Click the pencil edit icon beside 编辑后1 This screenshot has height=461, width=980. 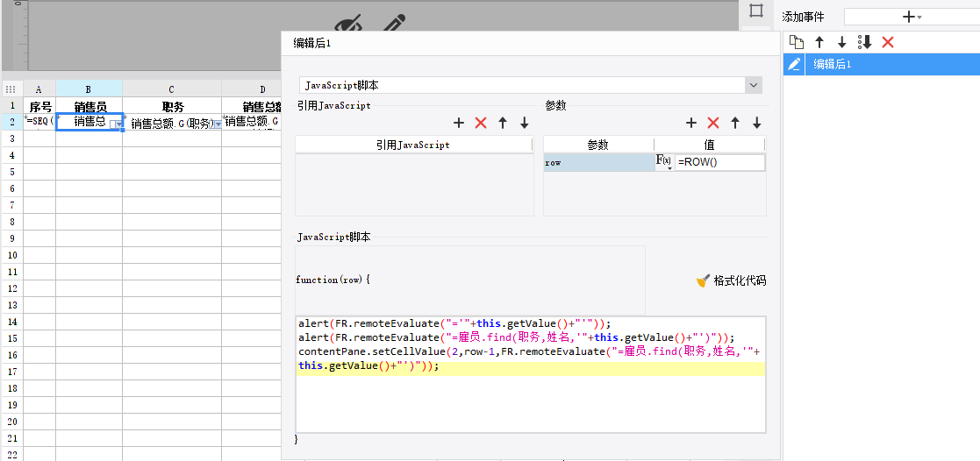pos(794,64)
